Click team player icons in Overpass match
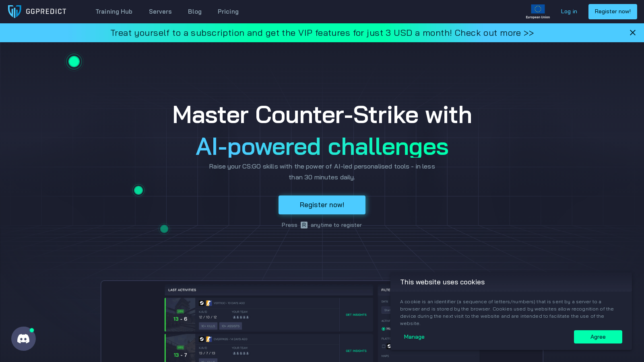 [x=241, y=354]
